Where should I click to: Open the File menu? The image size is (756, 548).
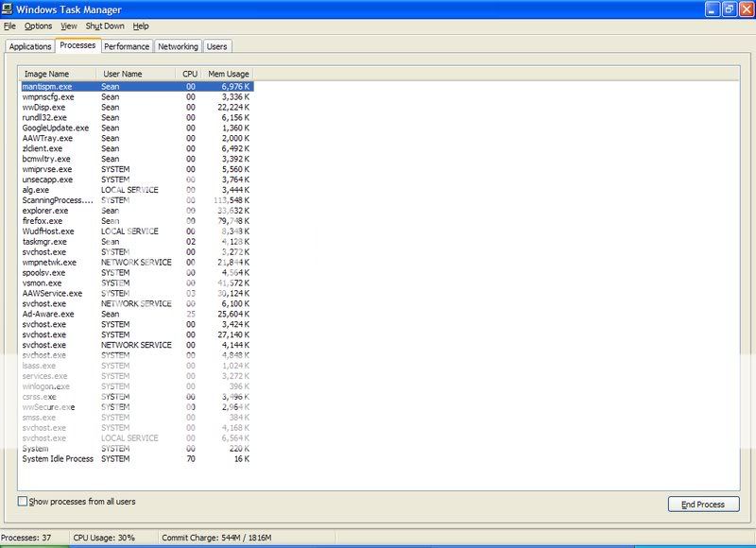[x=9, y=26]
